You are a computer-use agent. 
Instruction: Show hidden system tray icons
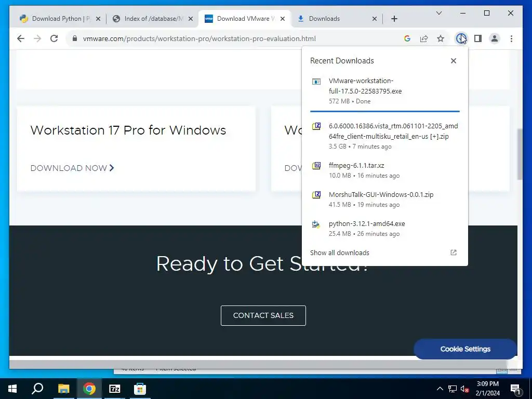tap(440, 389)
